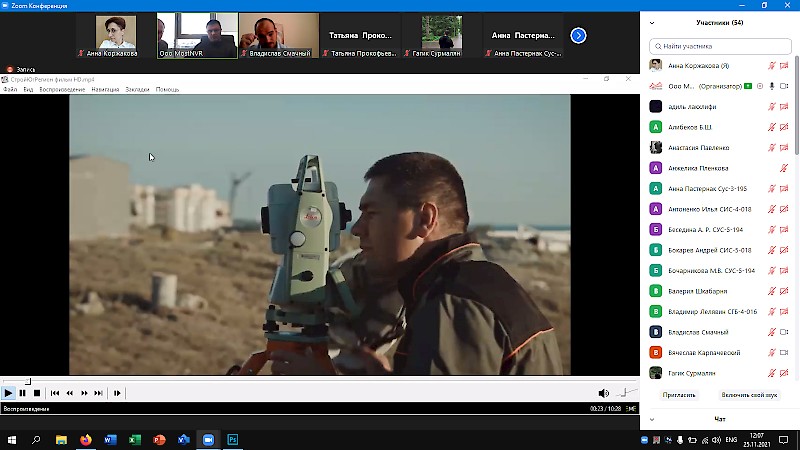Open Firefox from the taskbar

tap(85, 439)
